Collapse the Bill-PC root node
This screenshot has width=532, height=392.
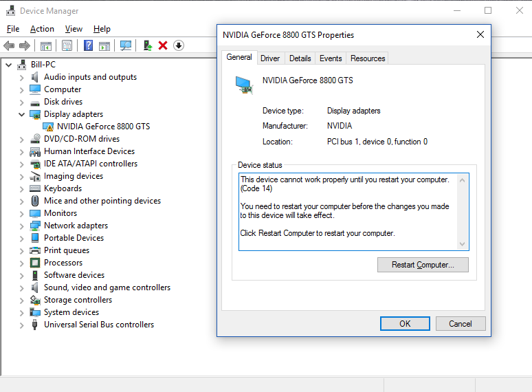pyautogui.click(x=9, y=65)
